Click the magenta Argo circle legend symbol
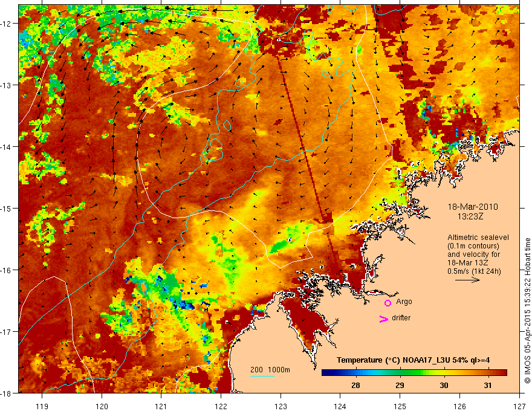Screen dimensions: 532x411 (388, 303)
